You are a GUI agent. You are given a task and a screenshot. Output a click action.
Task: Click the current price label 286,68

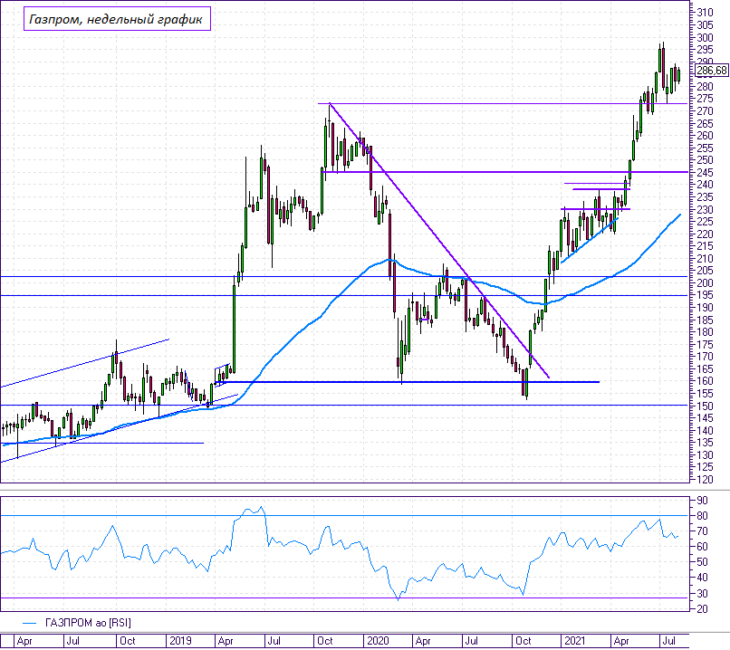pyautogui.click(x=711, y=70)
